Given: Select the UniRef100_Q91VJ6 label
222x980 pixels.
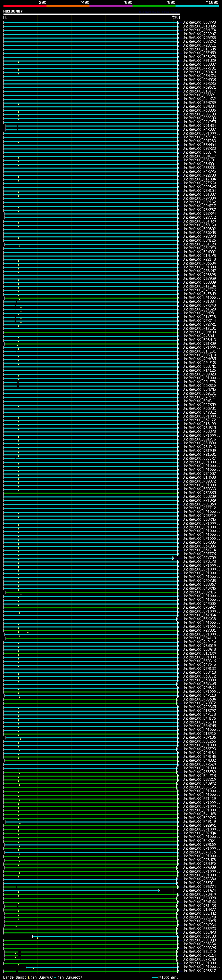Looking at the screenshot, I should pos(199,439).
